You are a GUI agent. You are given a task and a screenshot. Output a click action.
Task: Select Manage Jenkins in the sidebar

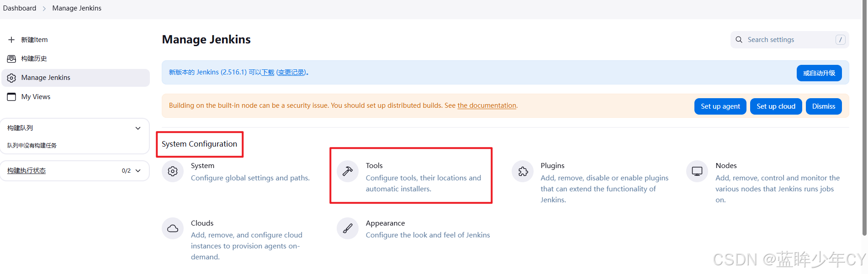(x=76, y=78)
